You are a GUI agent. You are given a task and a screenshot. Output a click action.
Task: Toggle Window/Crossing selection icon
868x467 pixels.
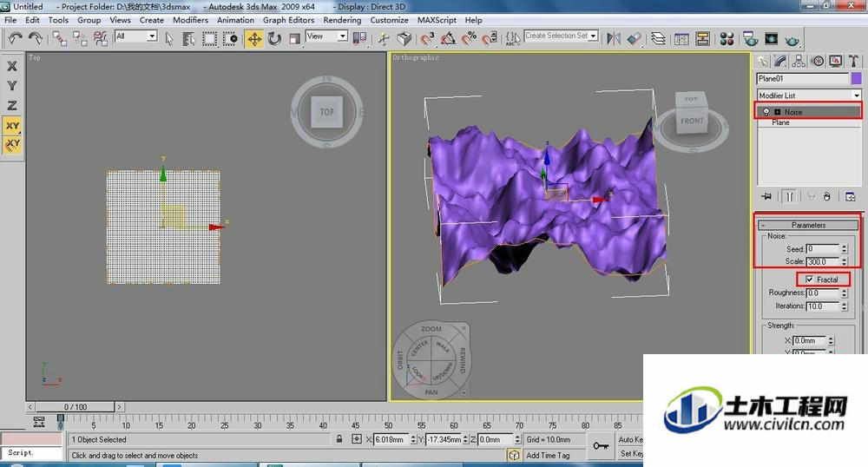click(x=230, y=38)
